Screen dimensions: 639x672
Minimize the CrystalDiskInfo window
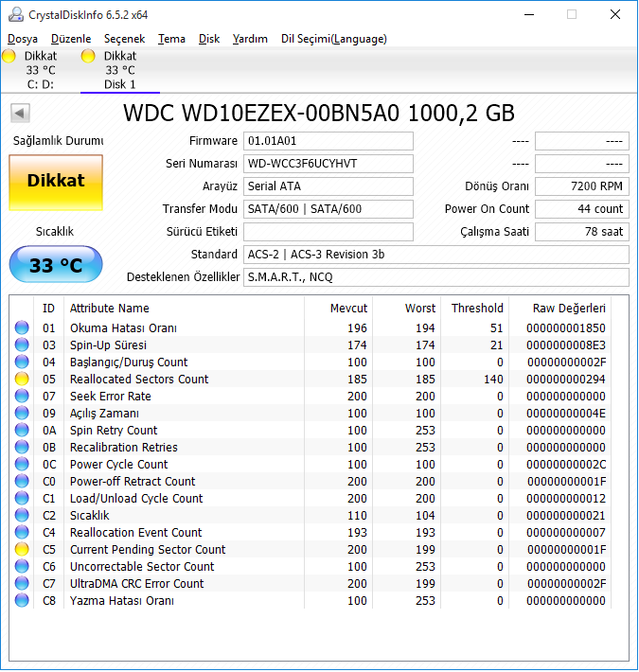point(529,14)
